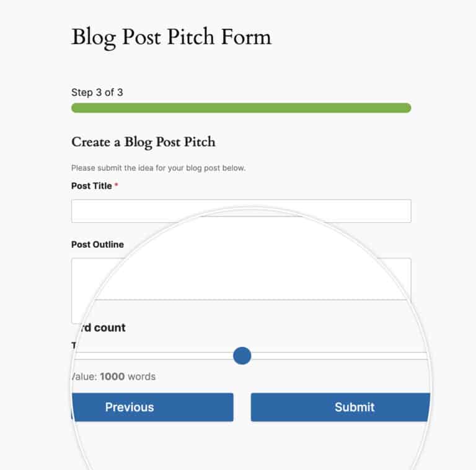Click the blue word count slider handle
The image size is (476, 470).
tap(242, 355)
